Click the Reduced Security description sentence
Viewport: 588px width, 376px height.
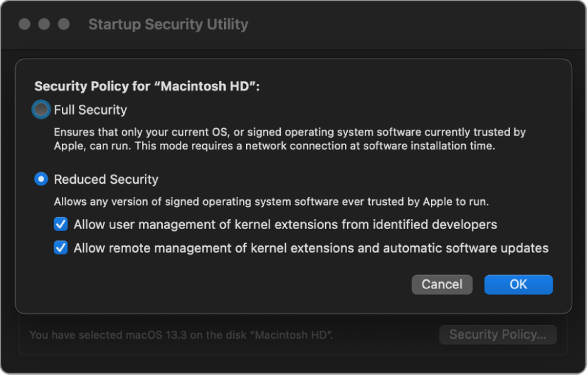[271, 203]
